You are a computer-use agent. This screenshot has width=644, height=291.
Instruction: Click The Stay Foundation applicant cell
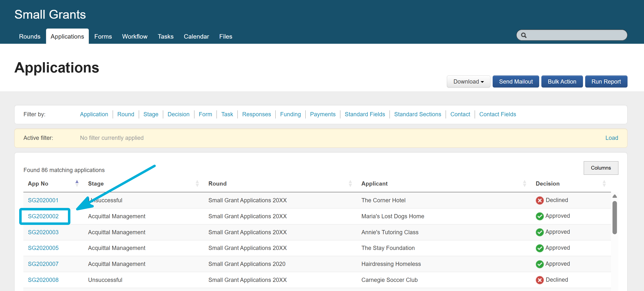click(388, 248)
